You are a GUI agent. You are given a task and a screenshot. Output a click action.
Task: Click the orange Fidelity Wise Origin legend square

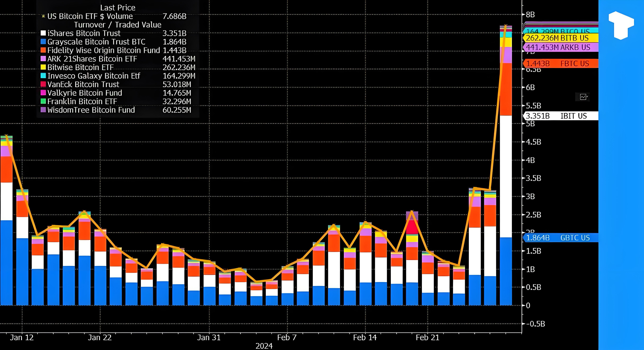(x=43, y=50)
